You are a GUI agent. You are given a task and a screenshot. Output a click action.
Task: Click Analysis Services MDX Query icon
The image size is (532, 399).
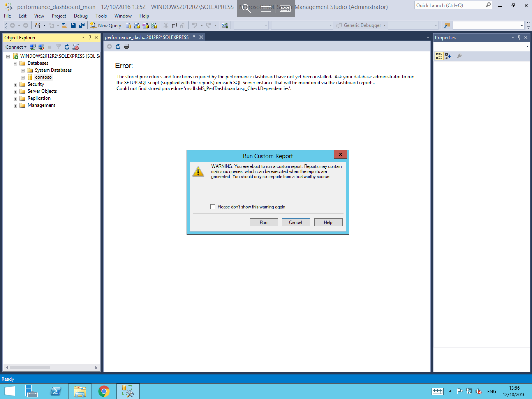click(x=137, y=25)
